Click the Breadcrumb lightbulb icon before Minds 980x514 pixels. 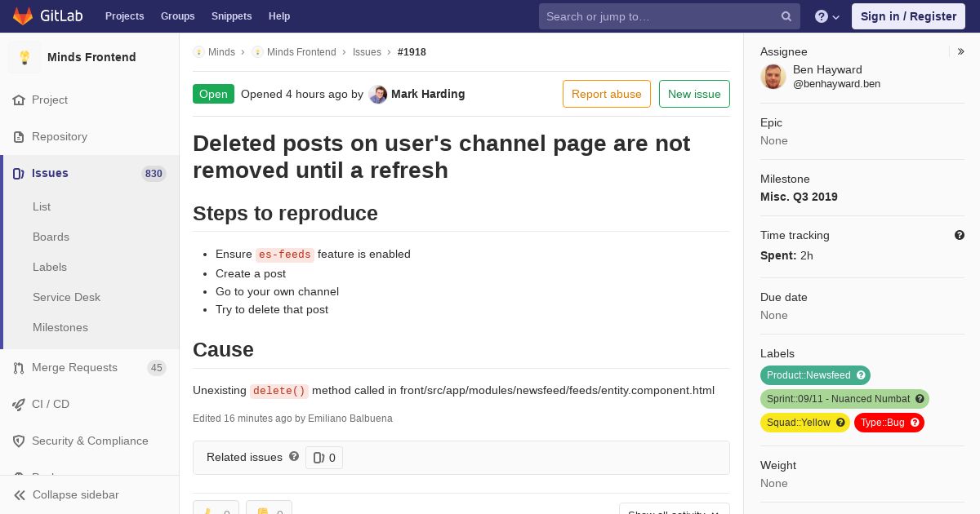198,52
